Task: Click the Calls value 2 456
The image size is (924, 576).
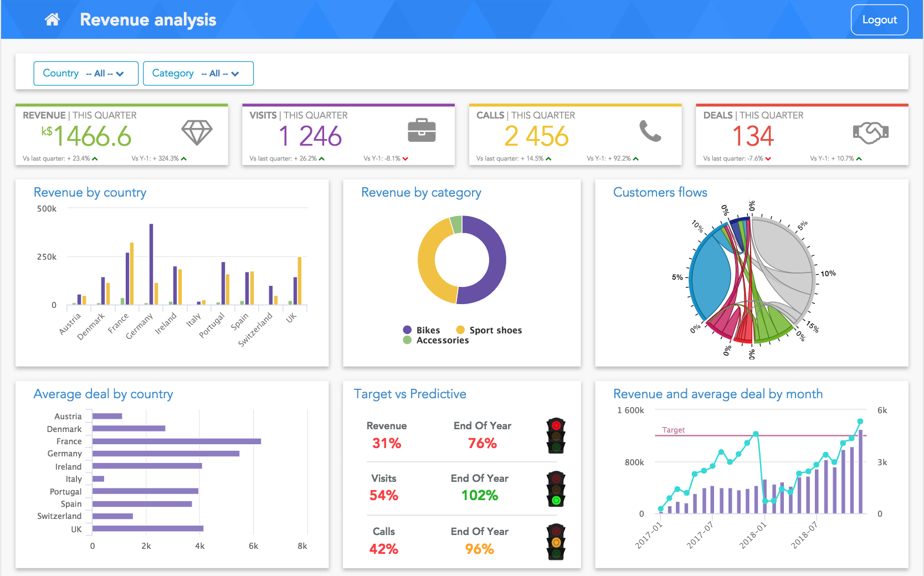Action: click(536, 136)
